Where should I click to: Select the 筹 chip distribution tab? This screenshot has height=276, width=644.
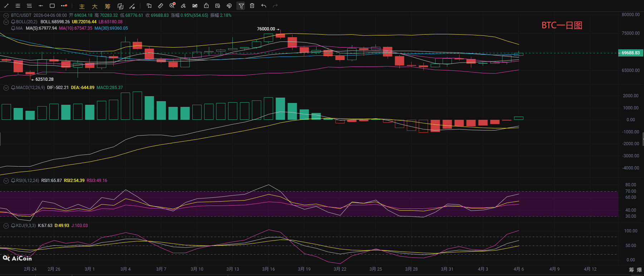[108, 6]
